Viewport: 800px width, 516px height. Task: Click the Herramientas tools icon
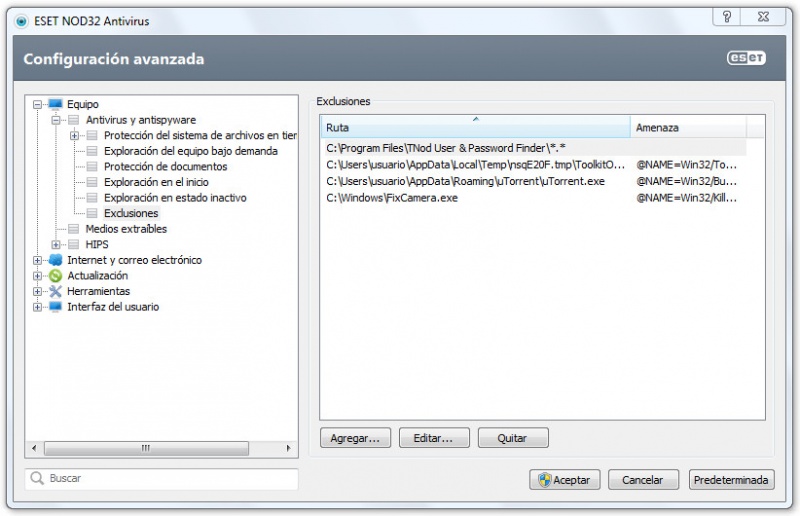point(55,291)
